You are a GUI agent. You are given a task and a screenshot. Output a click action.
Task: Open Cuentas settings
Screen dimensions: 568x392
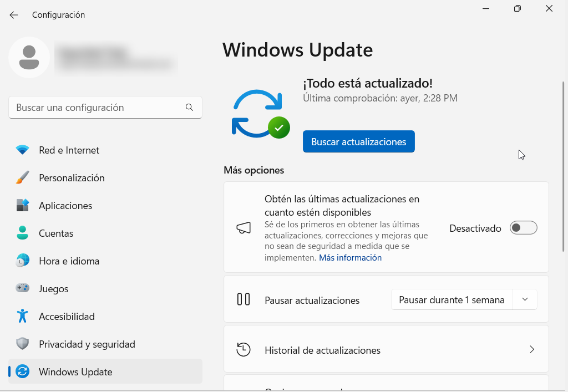point(105,233)
